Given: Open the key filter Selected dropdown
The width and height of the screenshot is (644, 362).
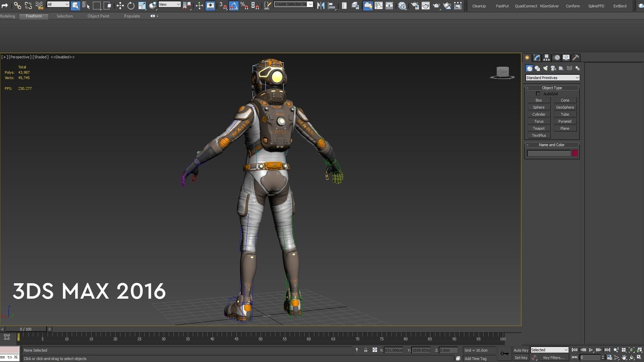Looking at the screenshot, I should pos(549,350).
